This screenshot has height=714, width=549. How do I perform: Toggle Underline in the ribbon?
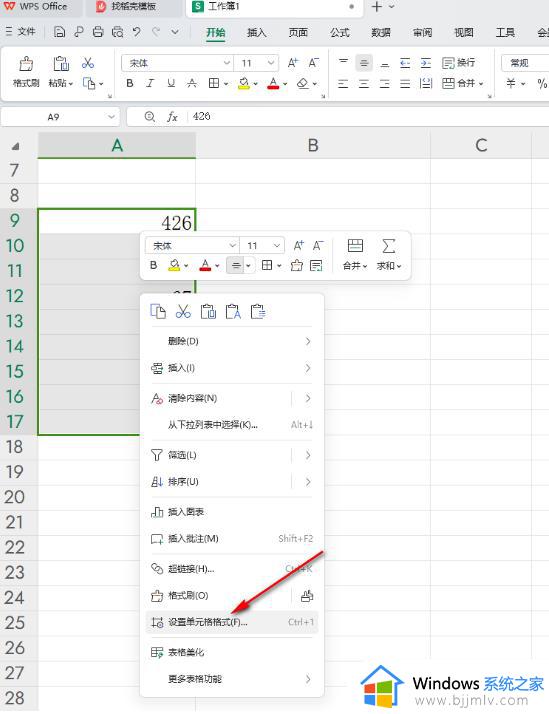tap(171, 83)
